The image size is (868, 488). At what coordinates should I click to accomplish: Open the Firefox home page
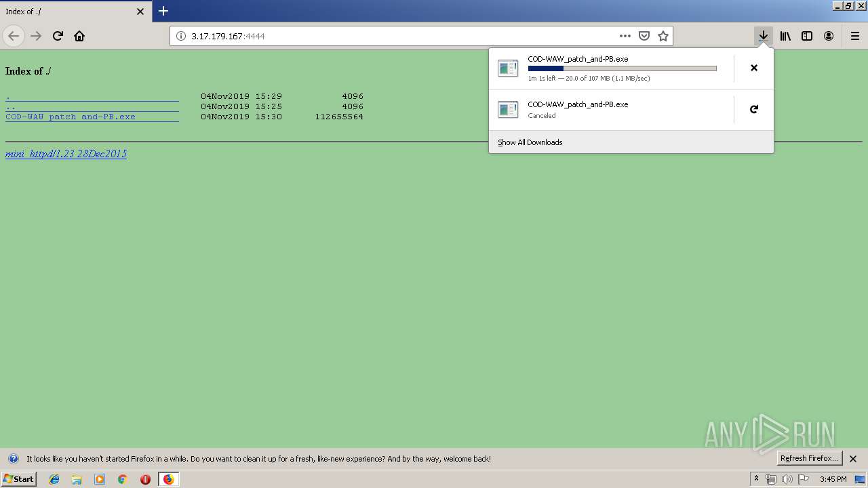tap(79, 36)
